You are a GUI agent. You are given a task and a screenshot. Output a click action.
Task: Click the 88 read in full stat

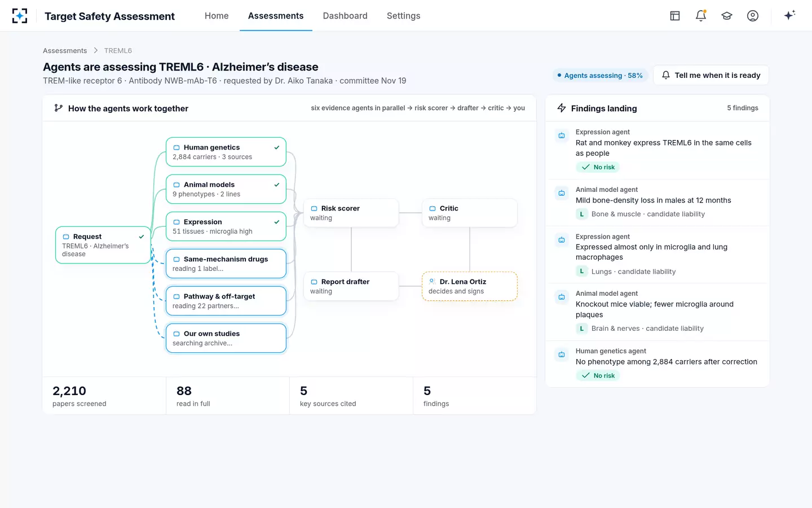[x=228, y=396]
